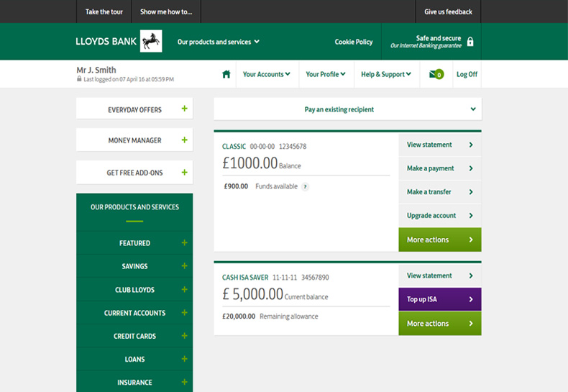Open the inbox envelope icon with 0 messages

(436, 74)
